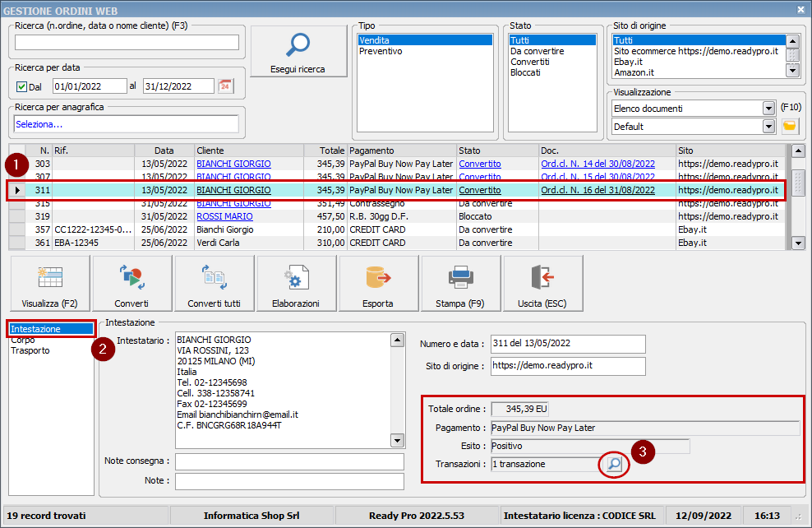
Task: Click the Esporta database button
Action: (378, 284)
